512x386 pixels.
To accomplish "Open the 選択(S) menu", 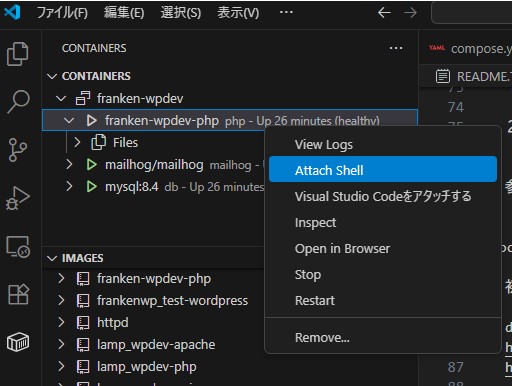I will [181, 13].
